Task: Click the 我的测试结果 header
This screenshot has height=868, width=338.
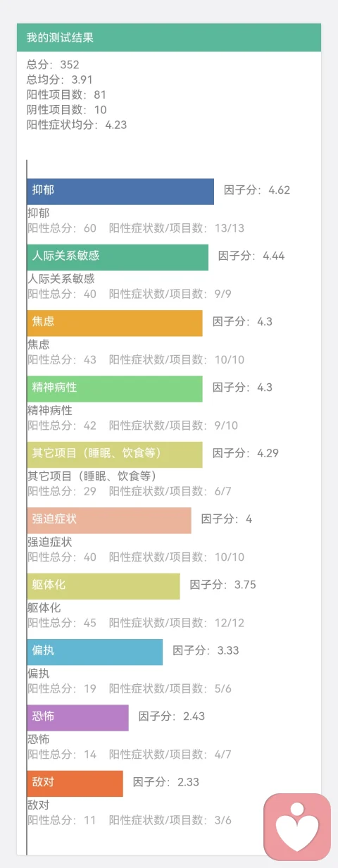Action: pyautogui.click(x=169, y=37)
